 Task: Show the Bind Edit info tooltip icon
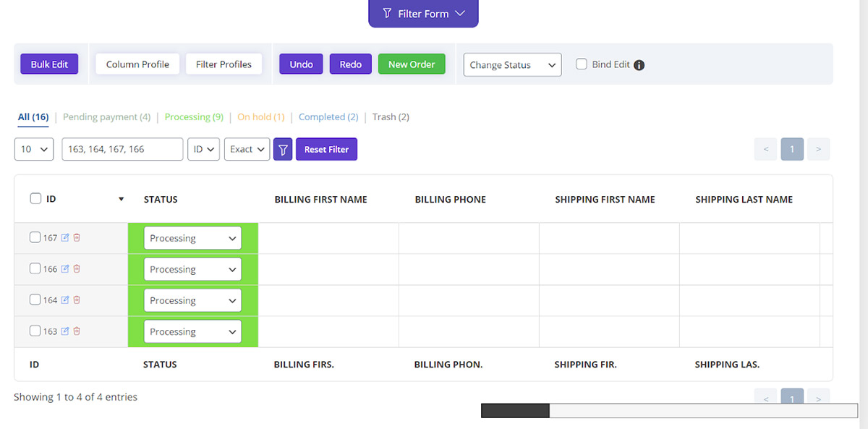[639, 65]
